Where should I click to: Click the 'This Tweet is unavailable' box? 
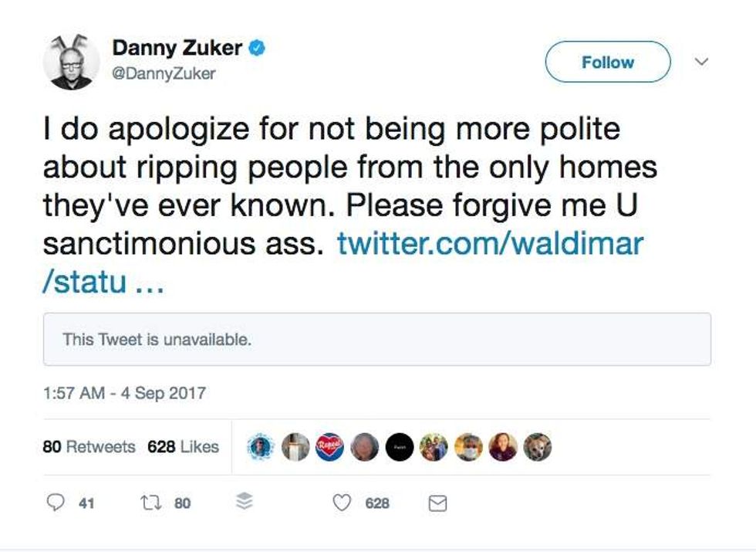click(376, 339)
